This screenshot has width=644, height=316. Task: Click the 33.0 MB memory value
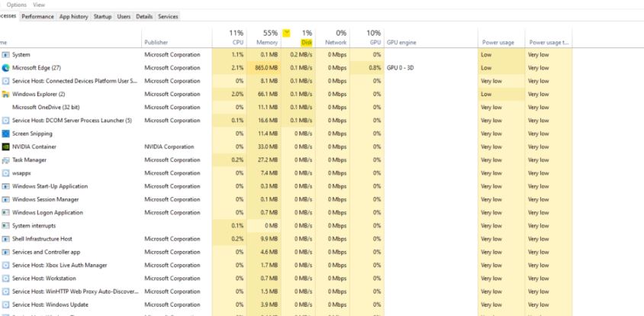(268, 147)
